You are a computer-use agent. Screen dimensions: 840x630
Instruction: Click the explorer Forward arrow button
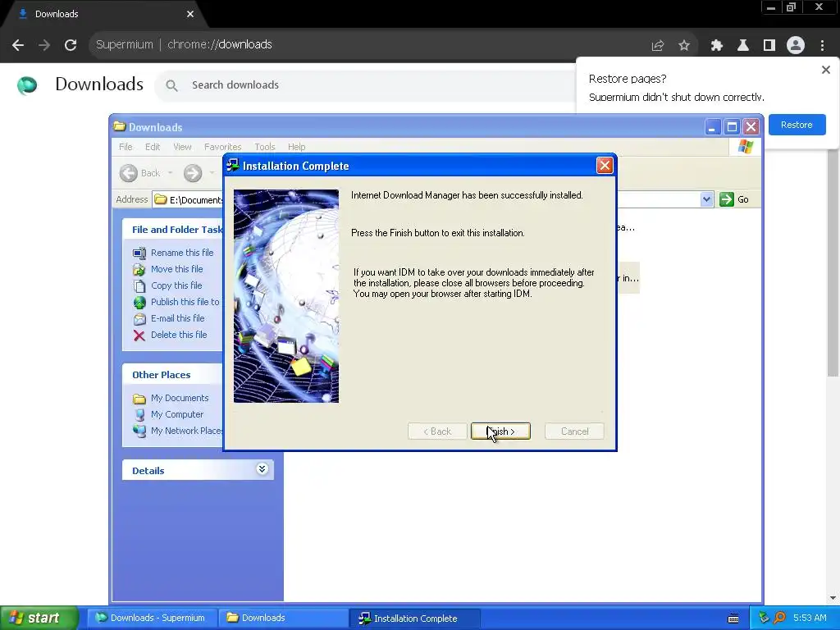(193, 173)
